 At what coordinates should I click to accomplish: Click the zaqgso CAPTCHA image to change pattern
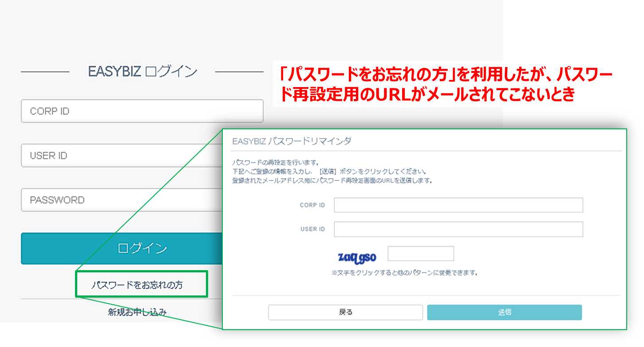357,256
